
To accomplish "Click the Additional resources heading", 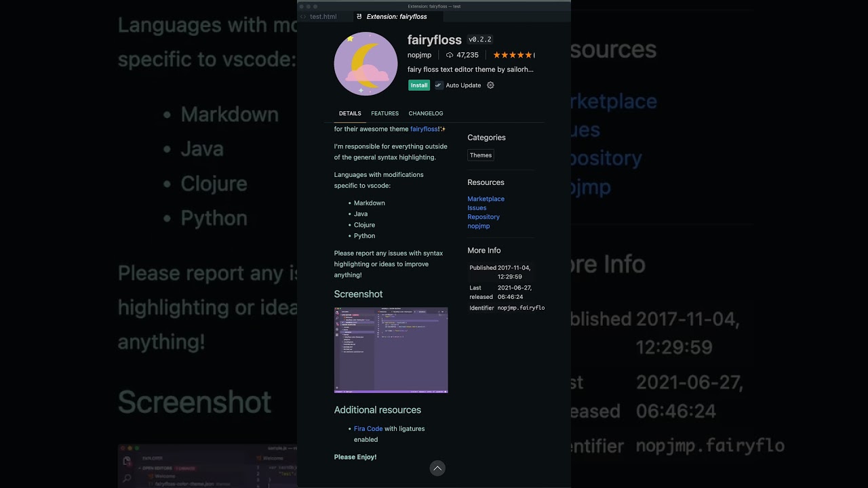I will pyautogui.click(x=377, y=410).
